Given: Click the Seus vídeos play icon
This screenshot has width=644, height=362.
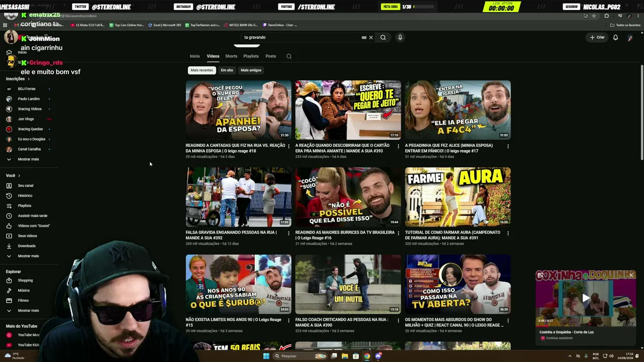Looking at the screenshot, I should [x=9, y=236].
